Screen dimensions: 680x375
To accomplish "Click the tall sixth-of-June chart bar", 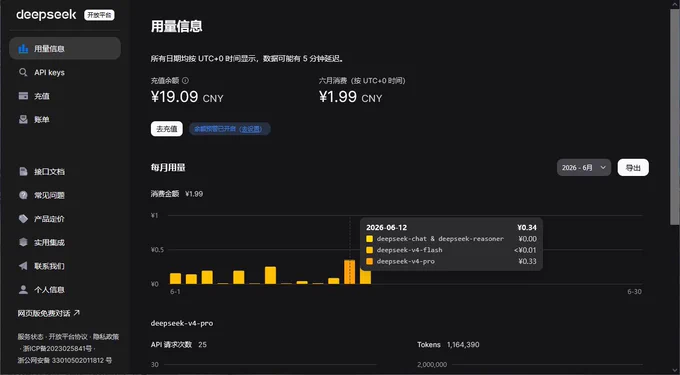I will pyautogui.click(x=270, y=275).
